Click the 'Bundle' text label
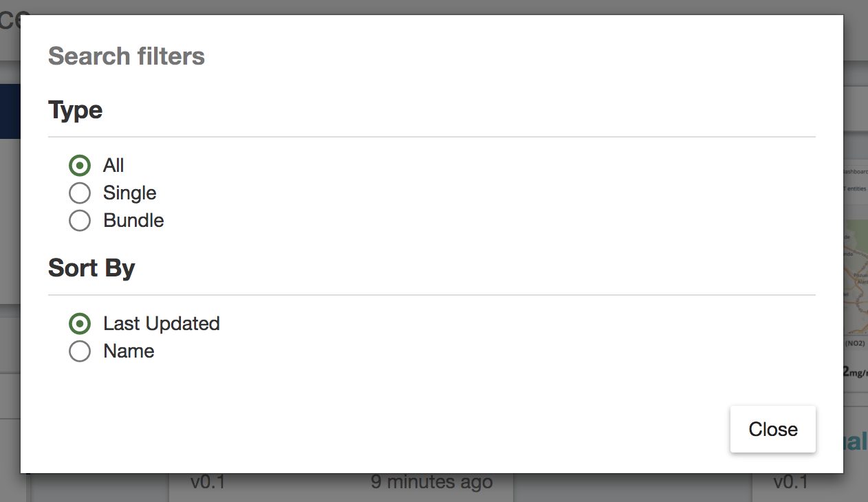Screen dimensions: 868x502 [x=133, y=221]
